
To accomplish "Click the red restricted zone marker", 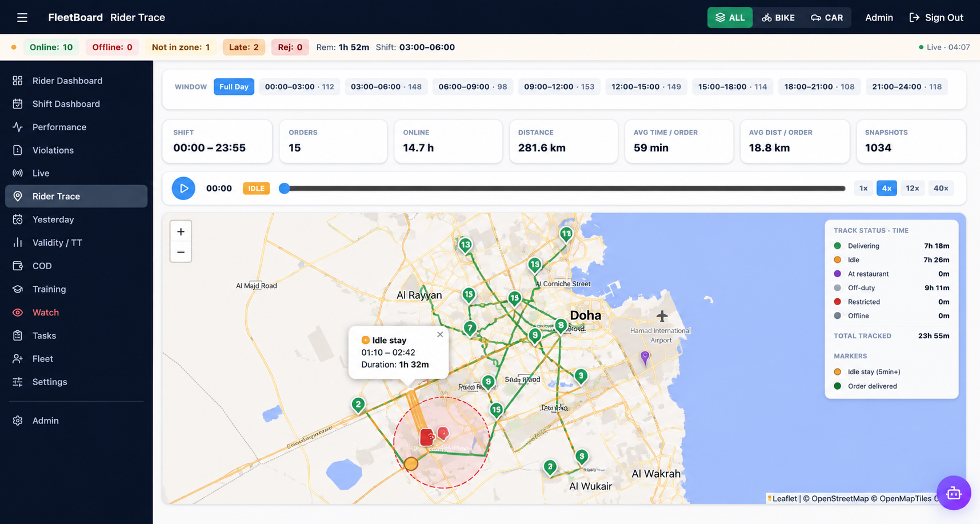I will 426,437.
